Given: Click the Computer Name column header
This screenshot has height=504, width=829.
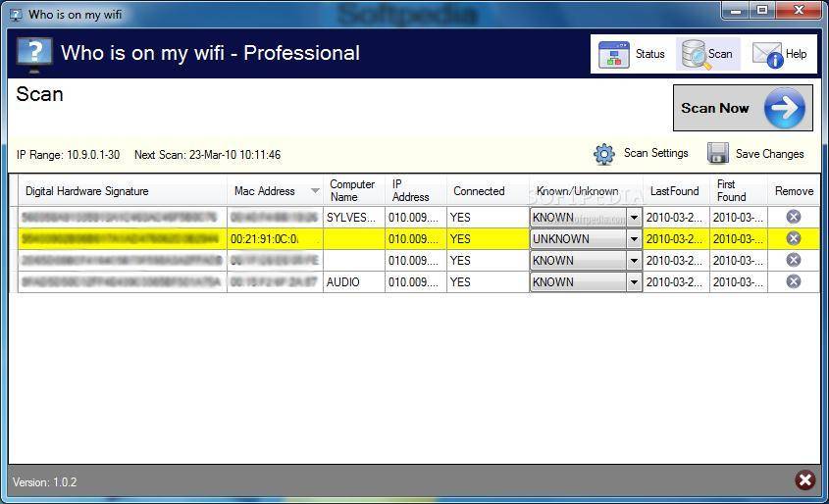Looking at the screenshot, I should 352,191.
